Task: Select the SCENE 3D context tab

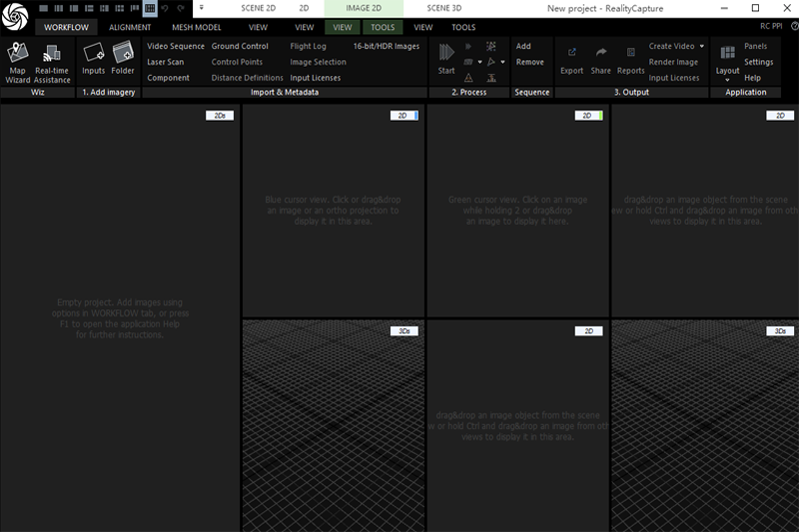Action: pos(444,8)
